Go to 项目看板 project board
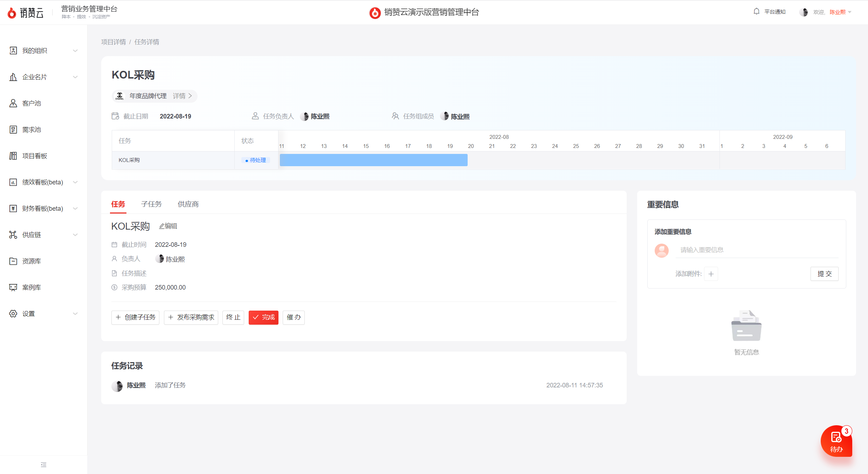The image size is (868, 474). [34, 156]
